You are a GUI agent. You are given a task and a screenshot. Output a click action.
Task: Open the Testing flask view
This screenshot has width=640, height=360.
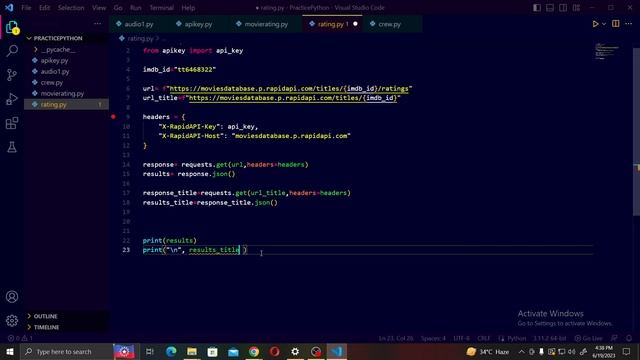(x=12, y=147)
